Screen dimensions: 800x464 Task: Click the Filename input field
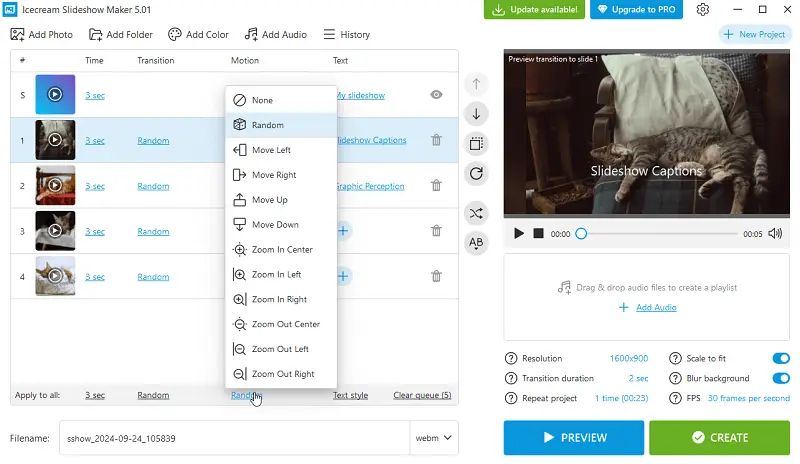pyautogui.click(x=234, y=438)
